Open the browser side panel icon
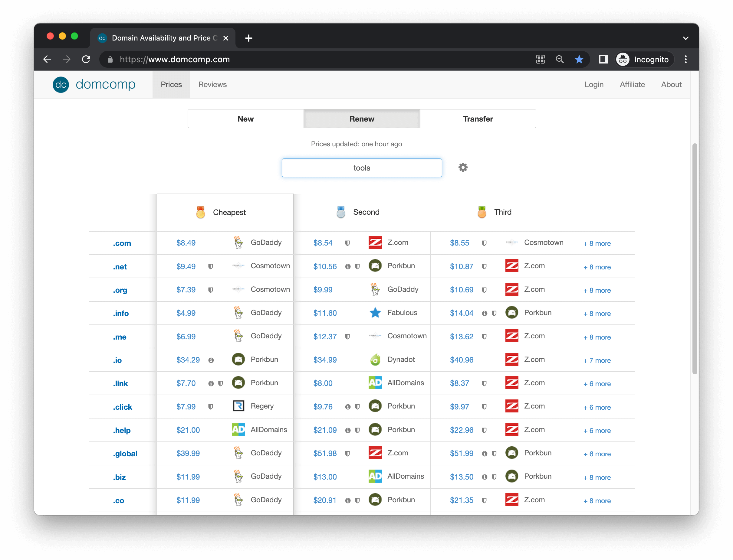The image size is (733, 560). point(603,59)
